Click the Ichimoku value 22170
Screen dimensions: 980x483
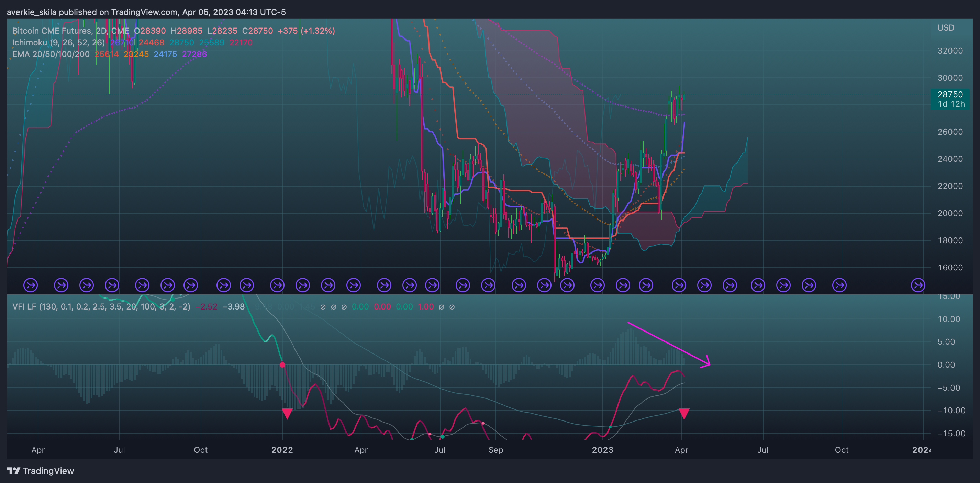pyautogui.click(x=241, y=43)
